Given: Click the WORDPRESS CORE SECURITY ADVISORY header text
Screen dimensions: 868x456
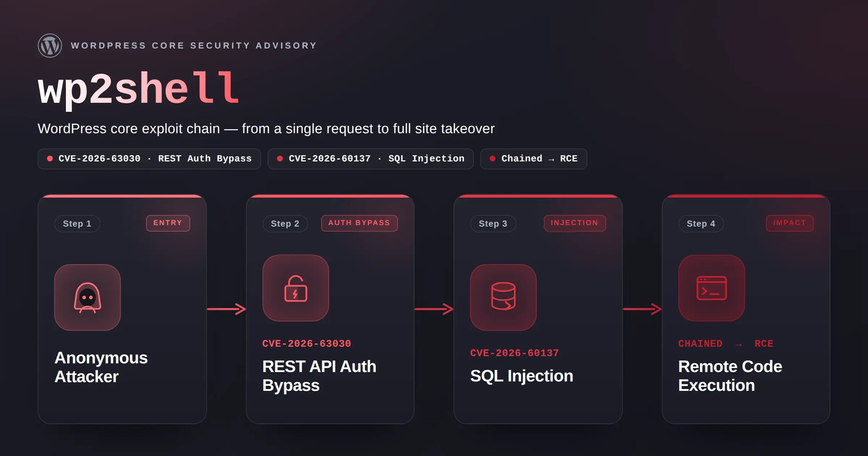Looking at the screenshot, I should [x=194, y=46].
